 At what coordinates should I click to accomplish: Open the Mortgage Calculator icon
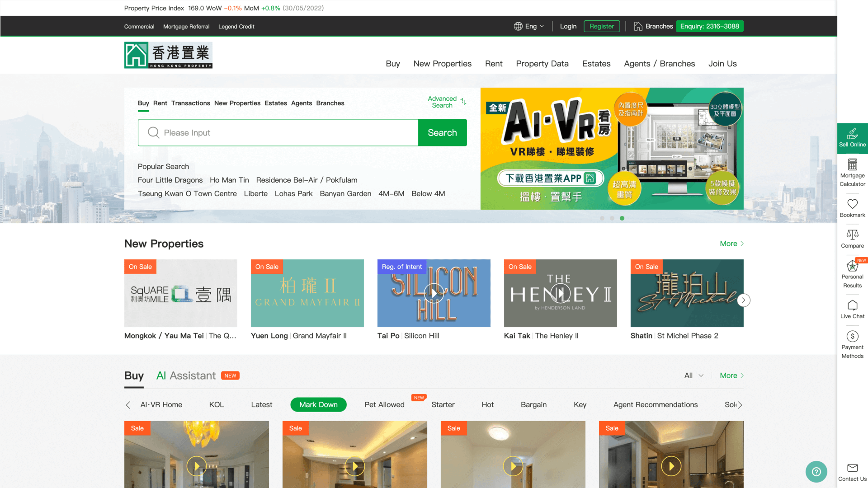tap(852, 164)
